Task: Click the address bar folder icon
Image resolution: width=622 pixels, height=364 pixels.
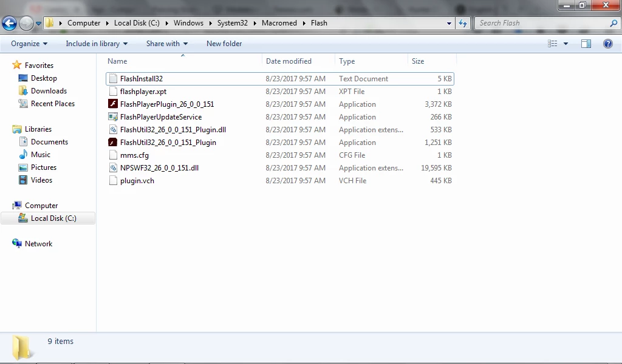Action: (x=49, y=23)
